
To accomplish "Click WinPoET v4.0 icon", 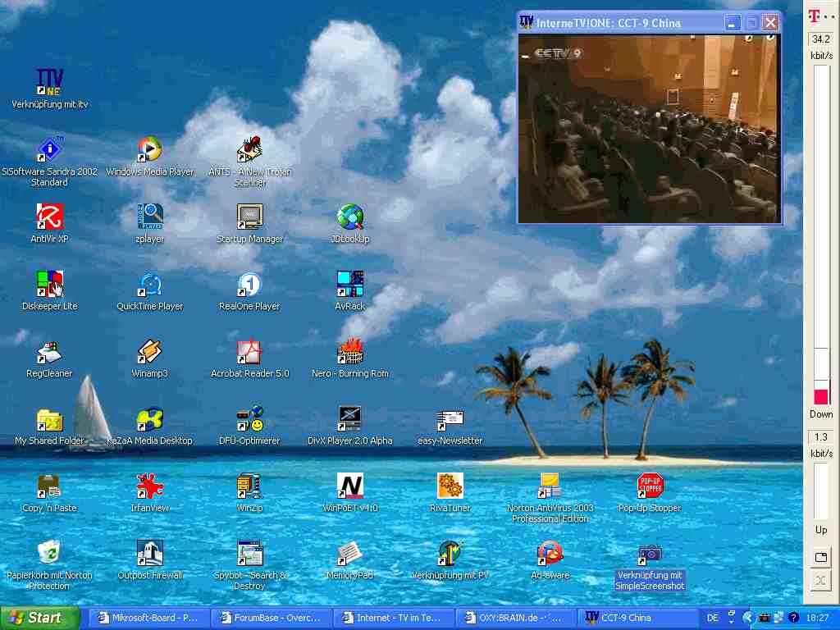I will (x=349, y=486).
